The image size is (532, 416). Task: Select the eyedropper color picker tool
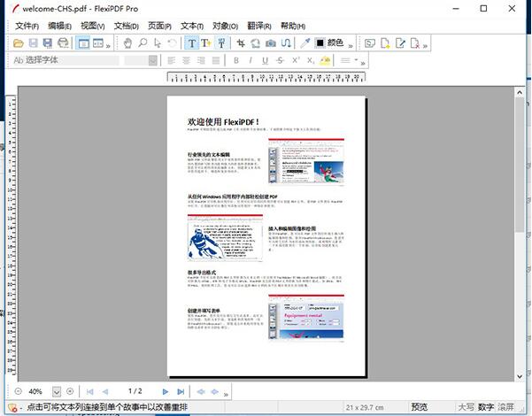coord(305,43)
